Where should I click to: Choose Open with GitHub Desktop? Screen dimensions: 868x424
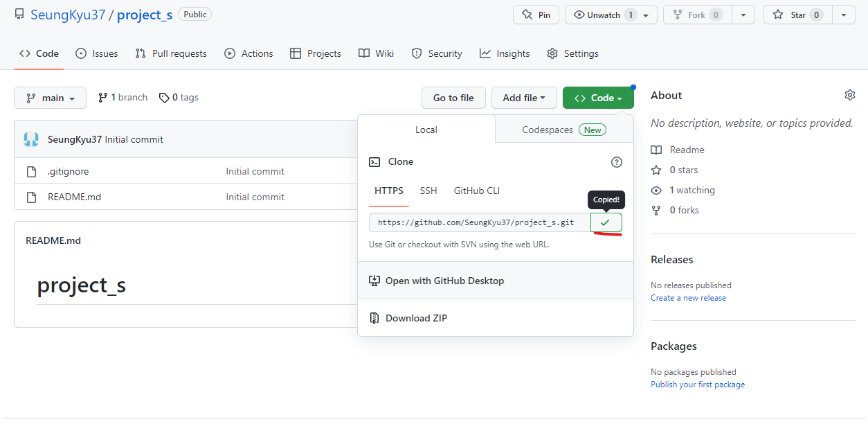[x=496, y=281]
